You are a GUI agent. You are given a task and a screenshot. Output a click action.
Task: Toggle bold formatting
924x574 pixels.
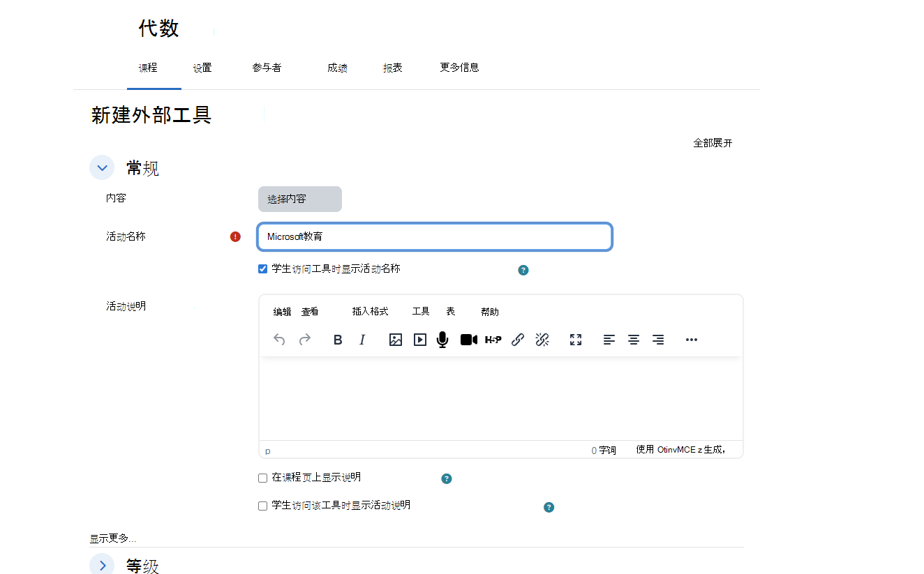(x=338, y=340)
